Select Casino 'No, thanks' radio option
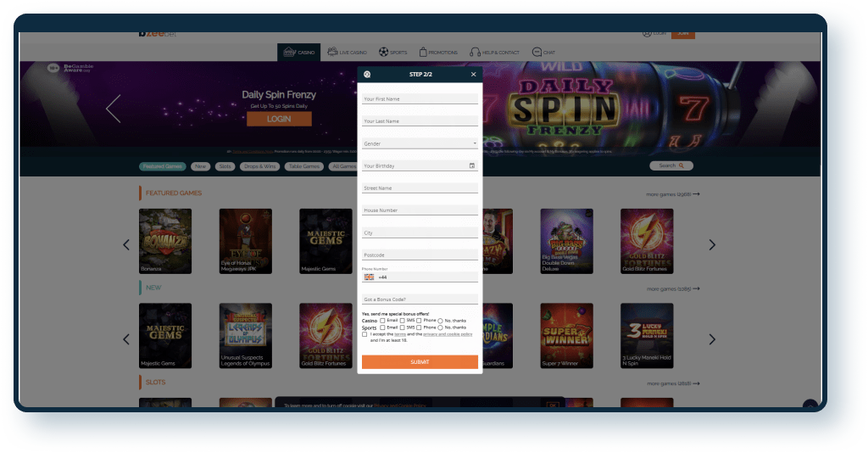 [x=440, y=321]
